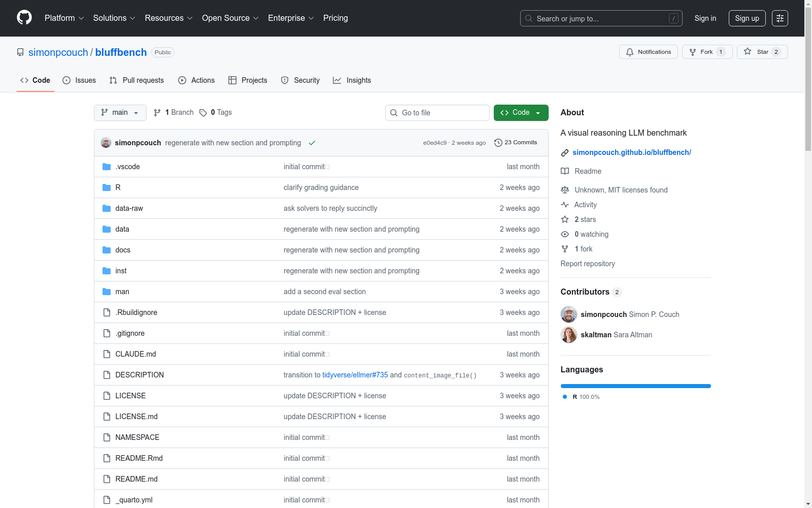Switch to the Issues tab

pos(79,80)
